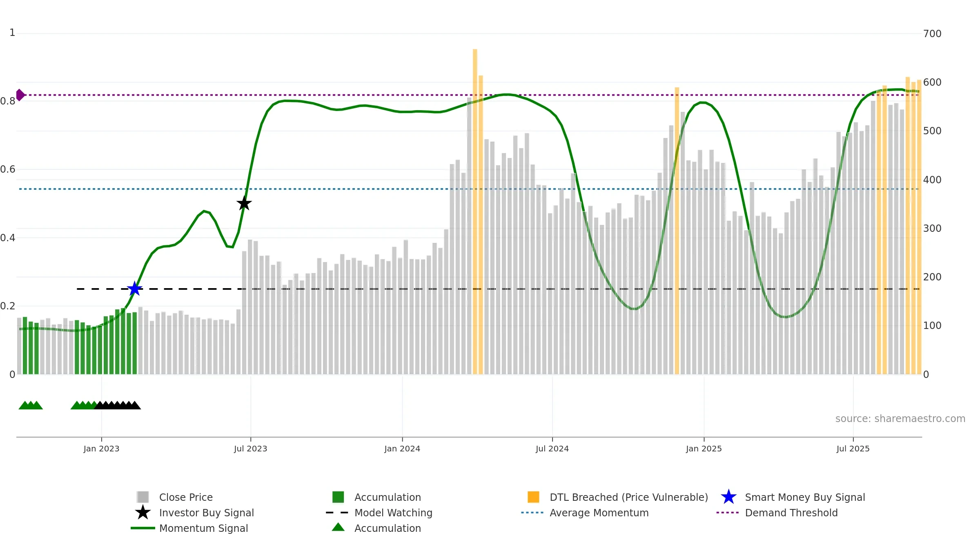Screen dimensions: 980x551
Task: Click the black triangle markers below chart
Action: coord(118,405)
